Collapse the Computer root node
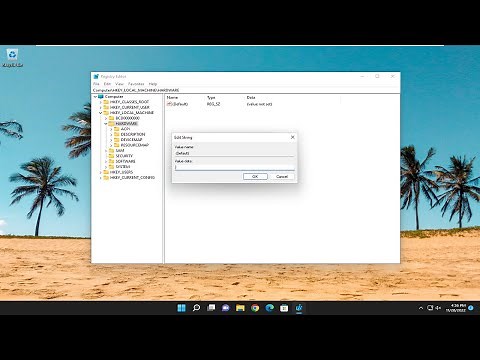This screenshot has width=480, height=360. coord(95,97)
